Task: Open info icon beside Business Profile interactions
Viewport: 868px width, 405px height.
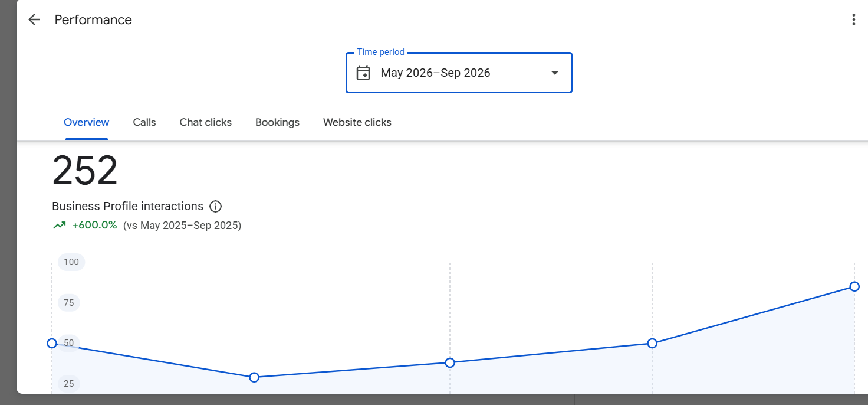Action: coord(216,206)
